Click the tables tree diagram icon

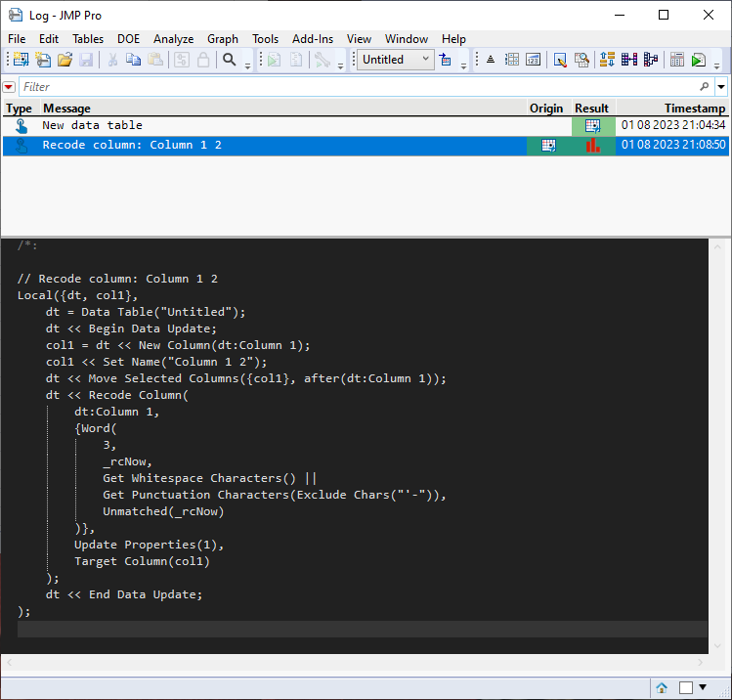[651, 60]
